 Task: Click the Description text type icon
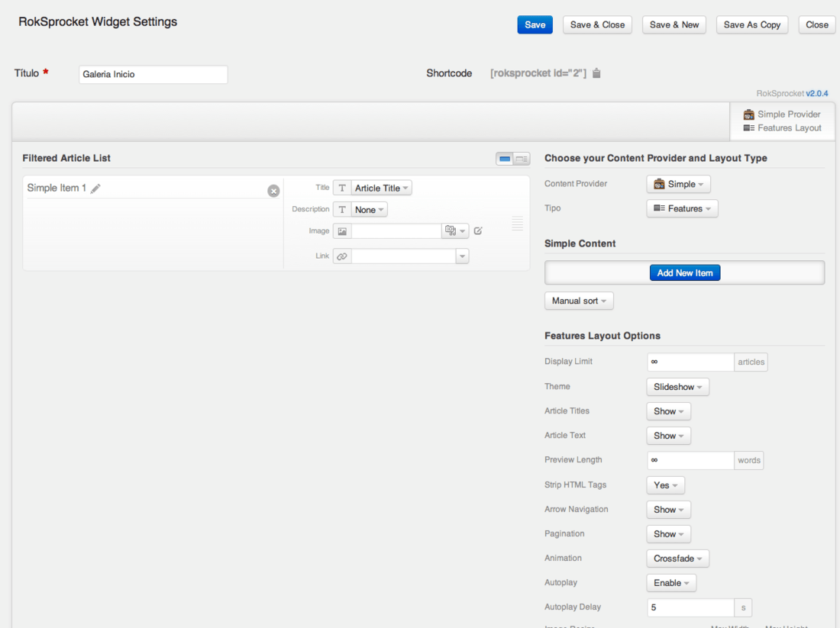[x=342, y=210]
